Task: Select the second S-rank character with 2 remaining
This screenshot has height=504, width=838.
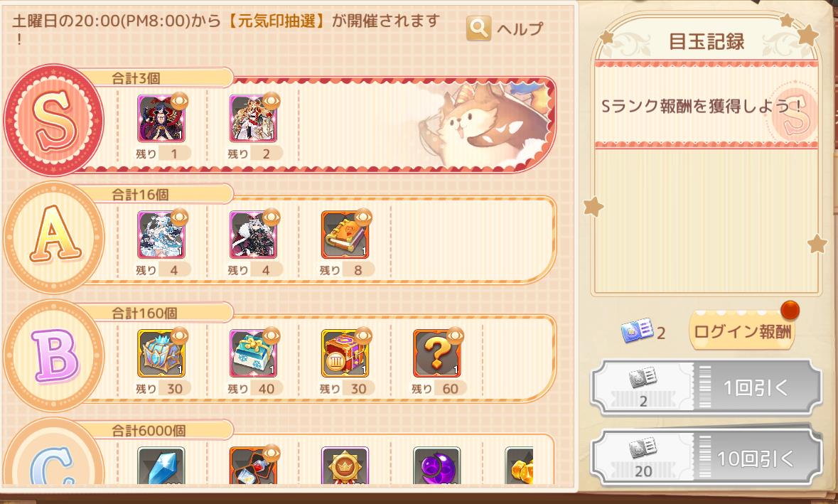Action: (x=253, y=119)
